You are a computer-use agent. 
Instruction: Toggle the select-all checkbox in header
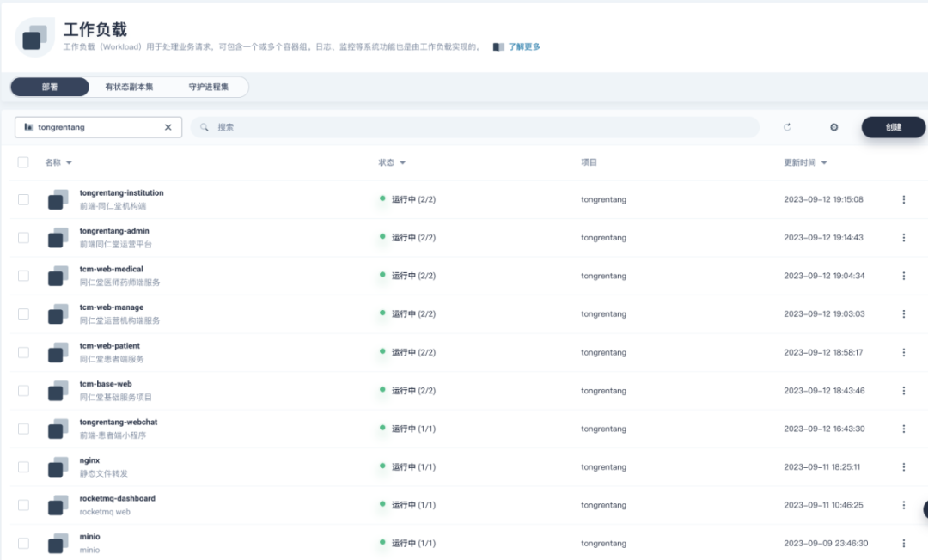pos(23,162)
